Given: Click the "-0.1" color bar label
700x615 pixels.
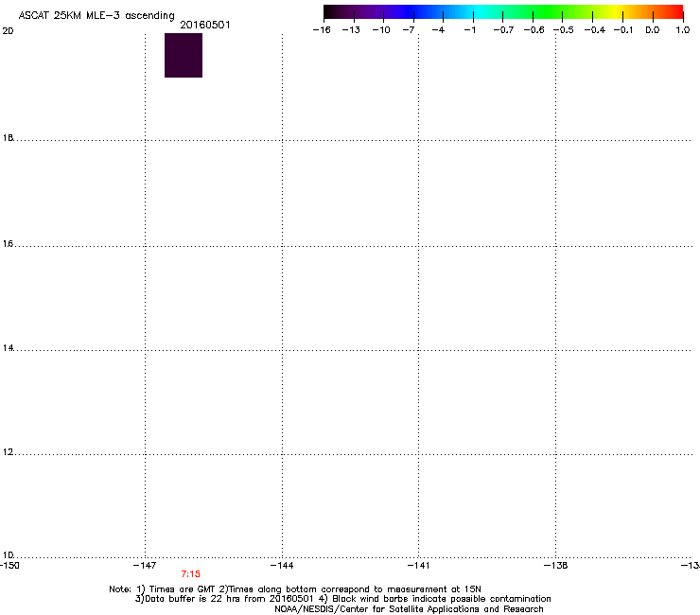Looking at the screenshot, I should pos(623,30).
